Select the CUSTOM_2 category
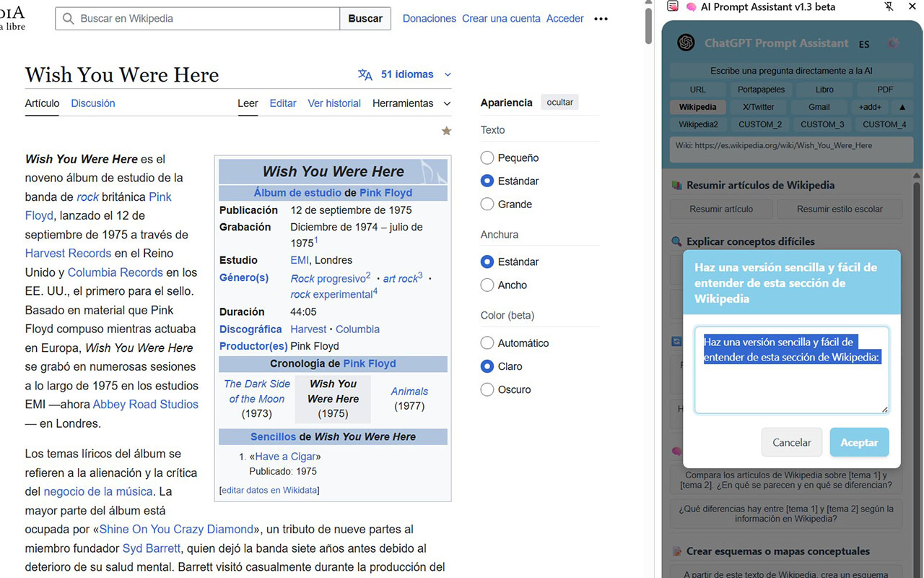Image resolution: width=924 pixels, height=578 pixels. coord(761,124)
